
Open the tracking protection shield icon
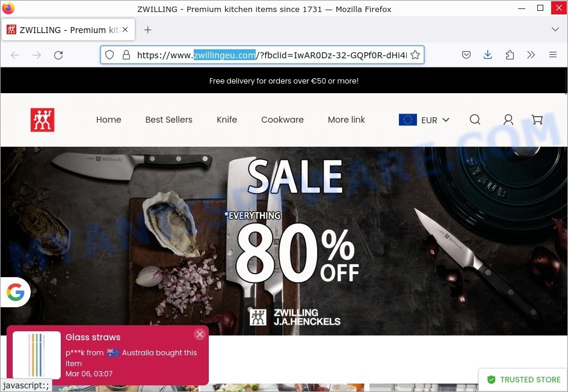(x=110, y=55)
